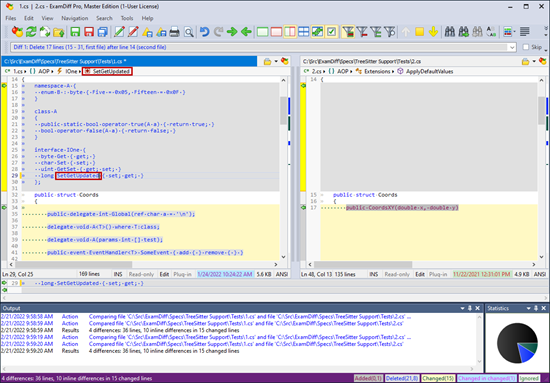This screenshot has height=383, width=550.
Task: Toggle vertical split panes icon
Action: click(x=290, y=32)
